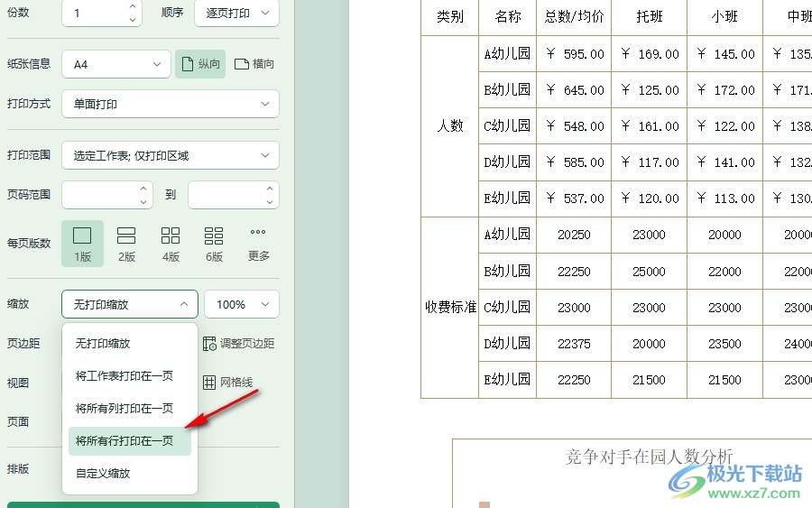The image size is (812, 508).
Task: Choose 2版 pages per sheet layout
Action: tap(126, 244)
